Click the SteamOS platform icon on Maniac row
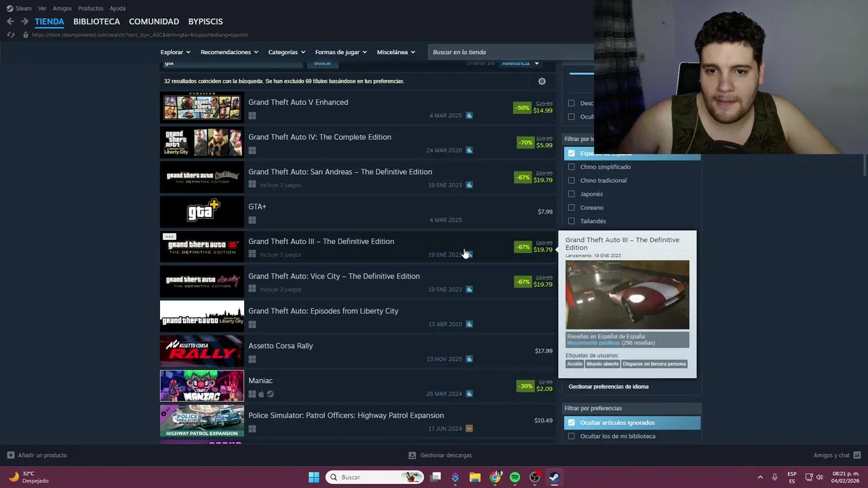 (271, 394)
